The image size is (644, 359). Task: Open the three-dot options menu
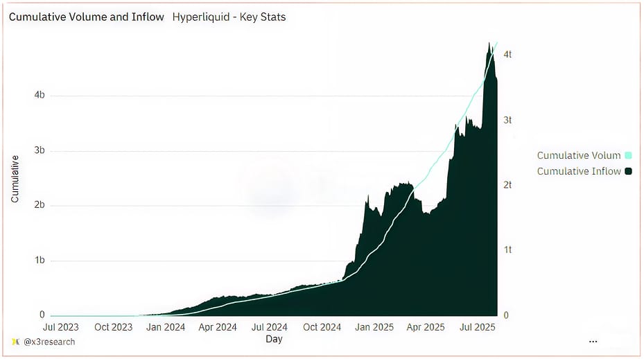pyautogui.click(x=593, y=342)
